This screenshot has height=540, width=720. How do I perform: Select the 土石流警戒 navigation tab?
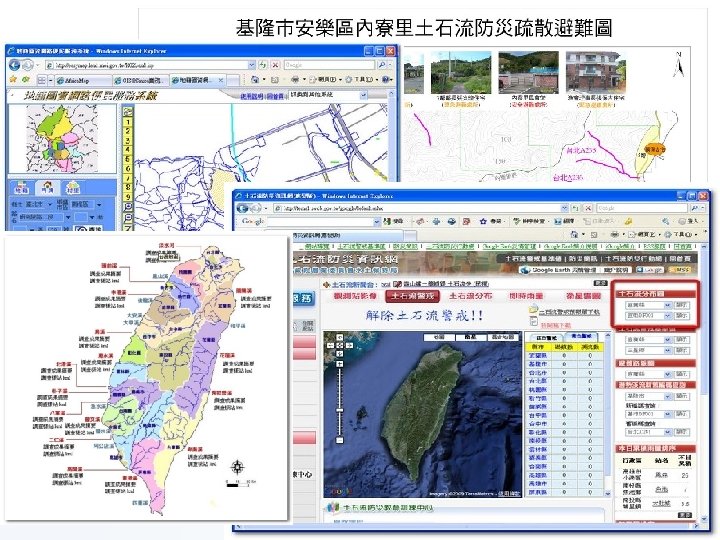point(412,296)
